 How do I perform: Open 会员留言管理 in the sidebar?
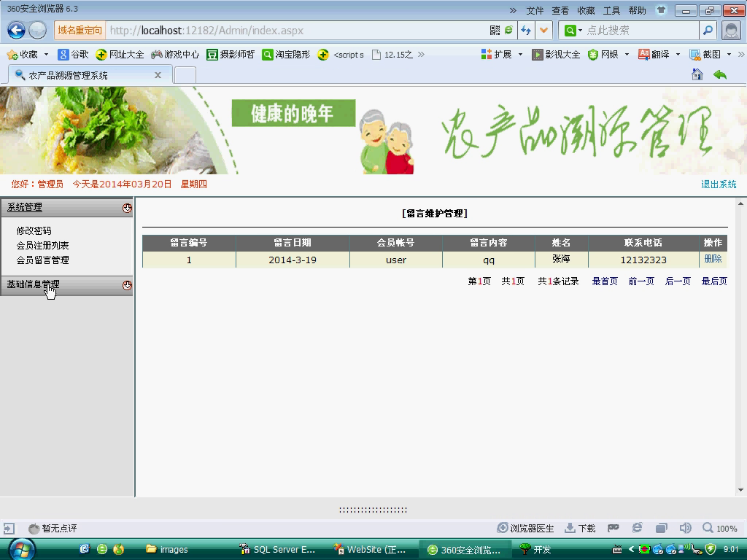(43, 260)
